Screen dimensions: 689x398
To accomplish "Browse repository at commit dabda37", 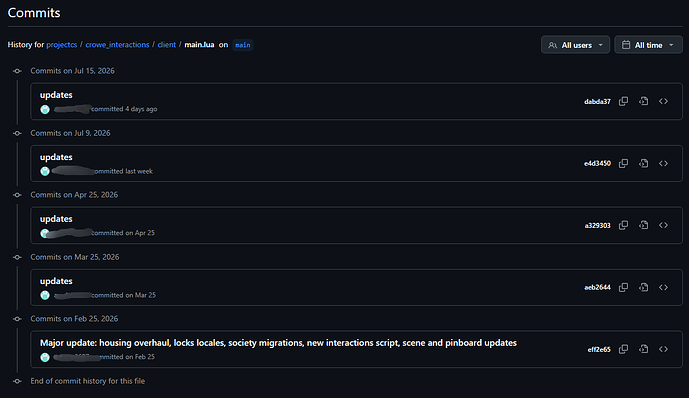I will [x=664, y=101].
